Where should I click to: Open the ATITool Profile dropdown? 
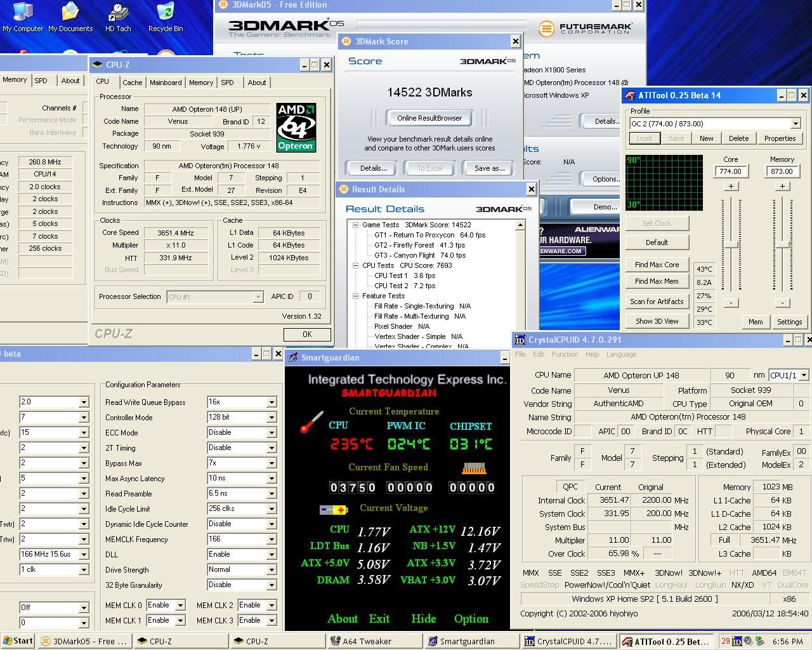pos(796,124)
